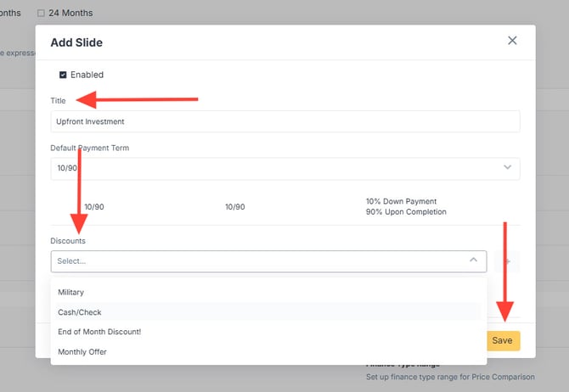Click the first 10/90 cell in the term row

94,207
